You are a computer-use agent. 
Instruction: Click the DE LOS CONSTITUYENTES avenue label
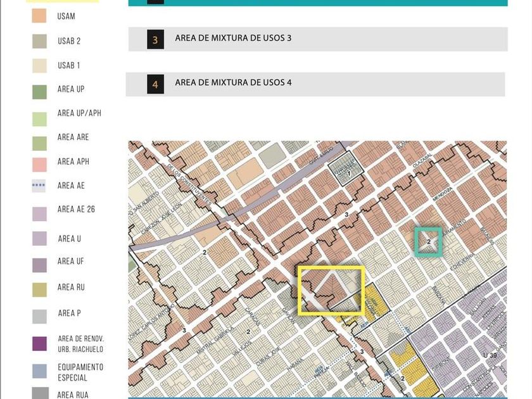click(x=189, y=184)
